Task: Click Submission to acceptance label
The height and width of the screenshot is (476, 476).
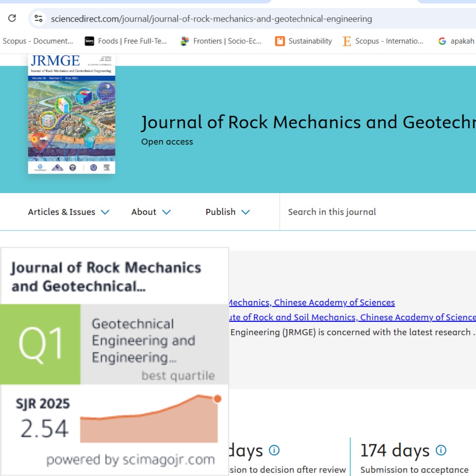Action: pyautogui.click(x=414, y=470)
